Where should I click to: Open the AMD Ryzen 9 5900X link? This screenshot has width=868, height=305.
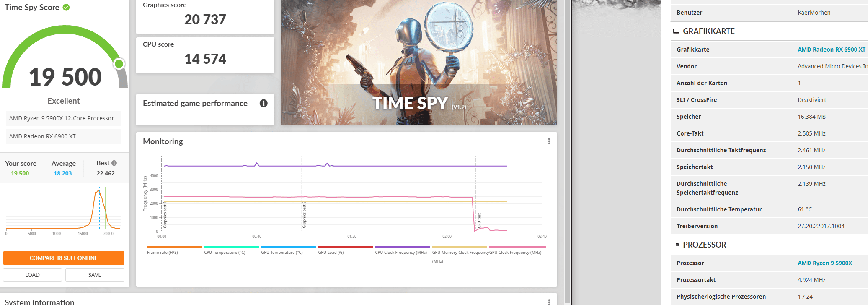coord(824,263)
